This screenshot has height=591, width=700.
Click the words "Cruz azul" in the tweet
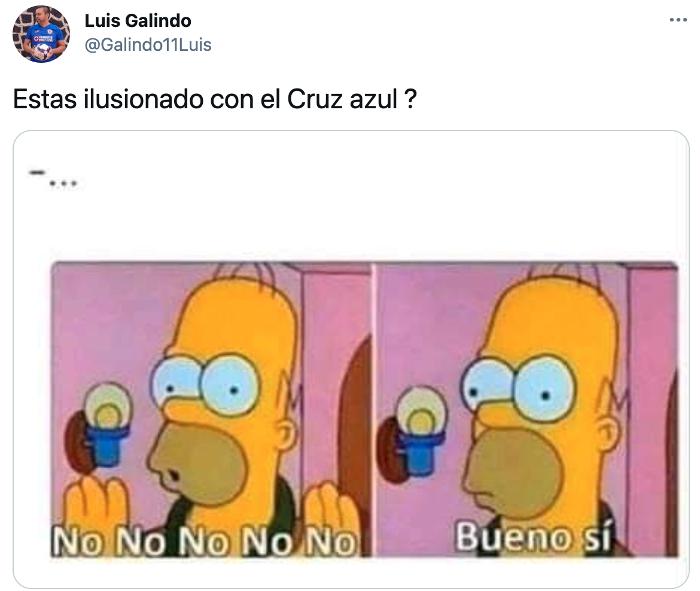(342, 99)
